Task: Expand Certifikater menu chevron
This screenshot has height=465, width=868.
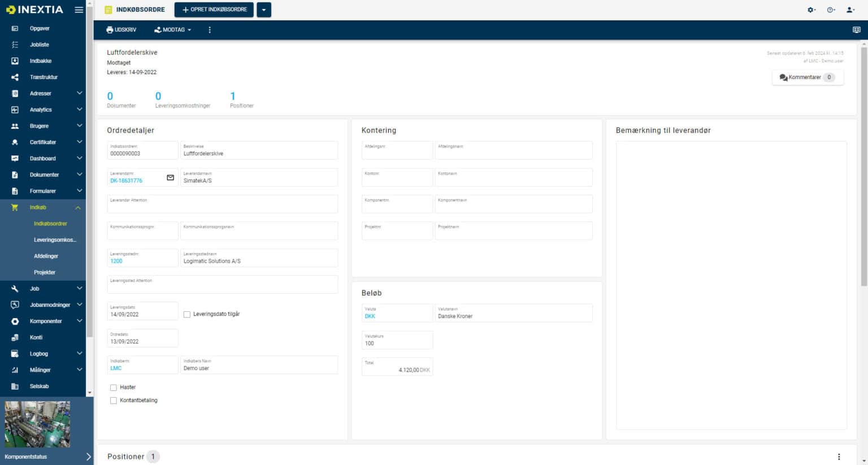Action: 79,142
